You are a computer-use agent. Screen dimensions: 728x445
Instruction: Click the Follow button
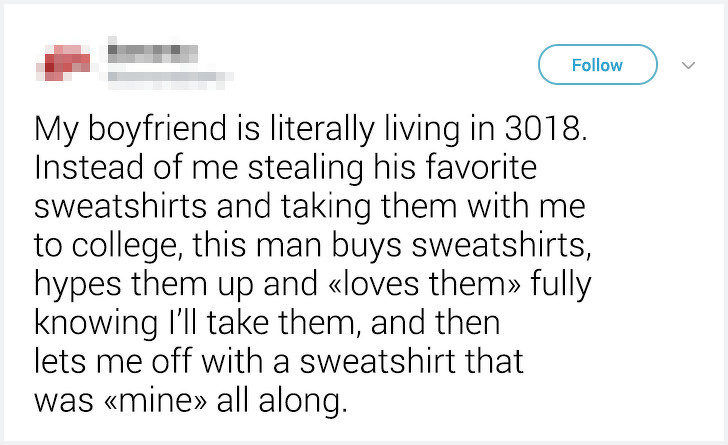coord(598,65)
